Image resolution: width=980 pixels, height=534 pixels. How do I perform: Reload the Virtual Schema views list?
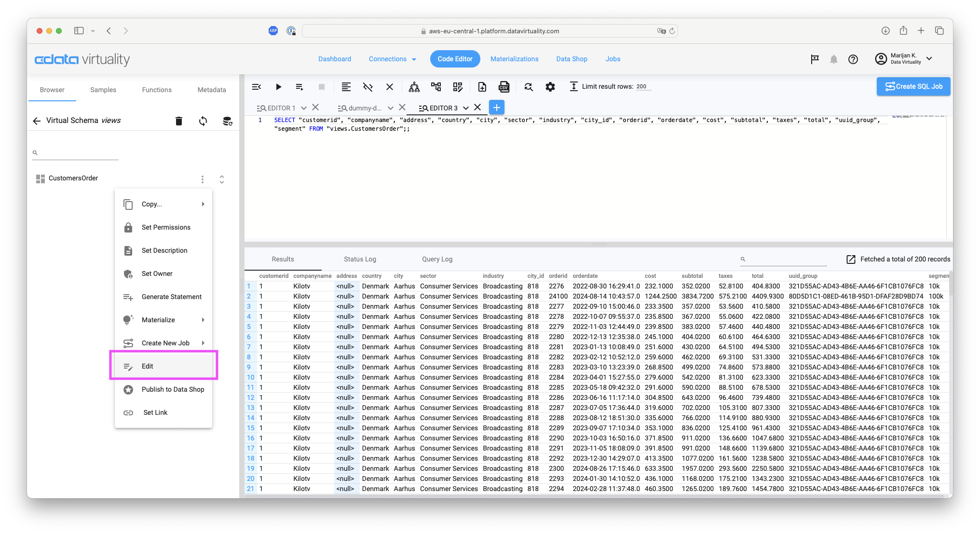click(203, 121)
